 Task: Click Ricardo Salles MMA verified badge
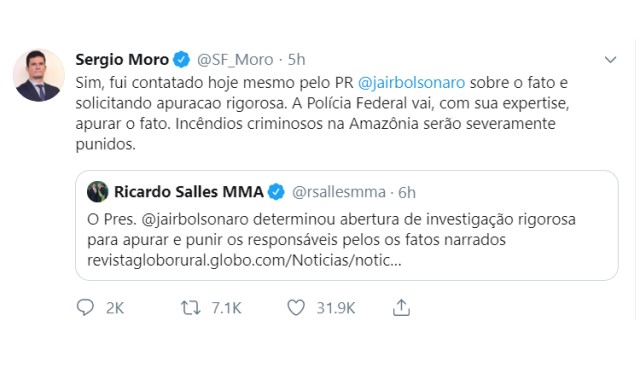pos(276,192)
